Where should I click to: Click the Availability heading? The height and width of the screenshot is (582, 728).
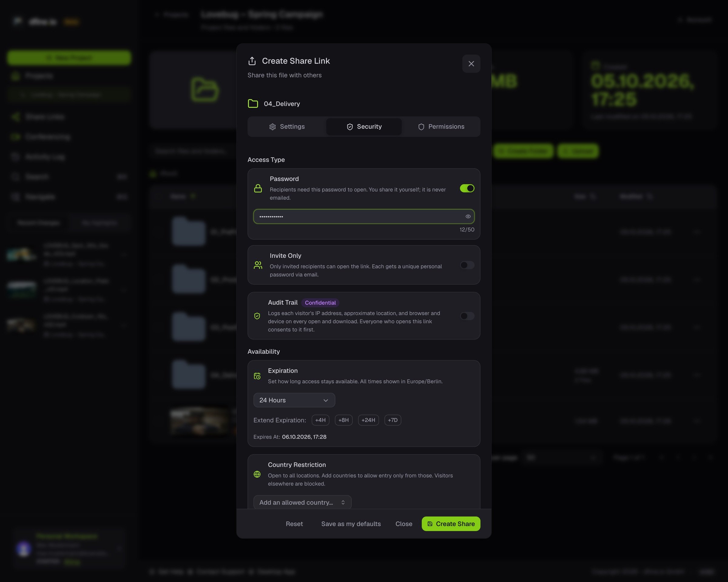[x=263, y=352]
